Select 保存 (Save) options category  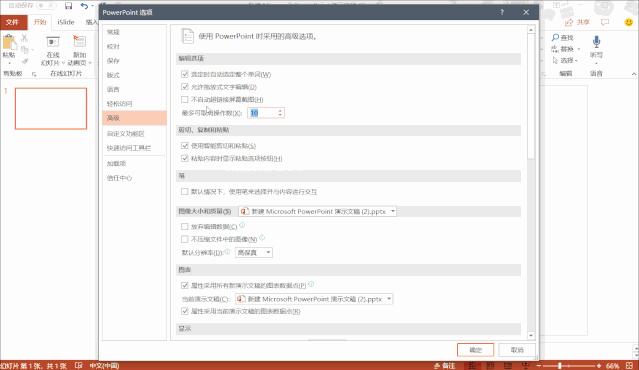134,61
